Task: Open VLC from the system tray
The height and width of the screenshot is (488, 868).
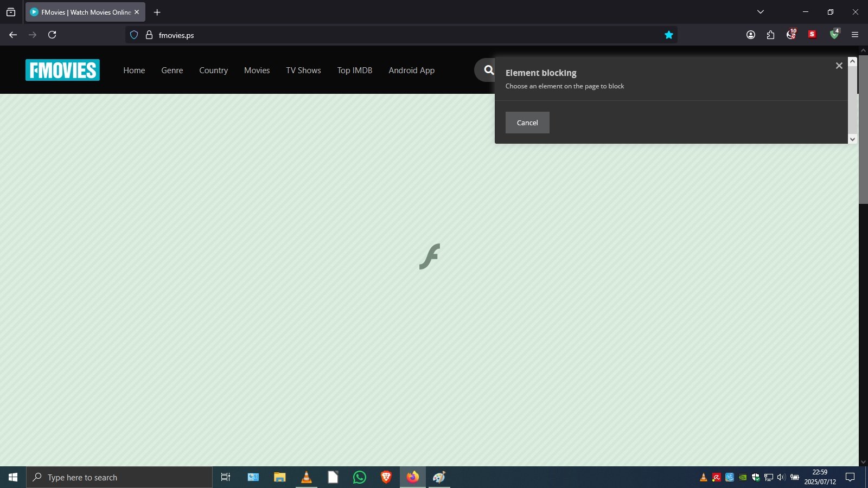Action: [703, 477]
